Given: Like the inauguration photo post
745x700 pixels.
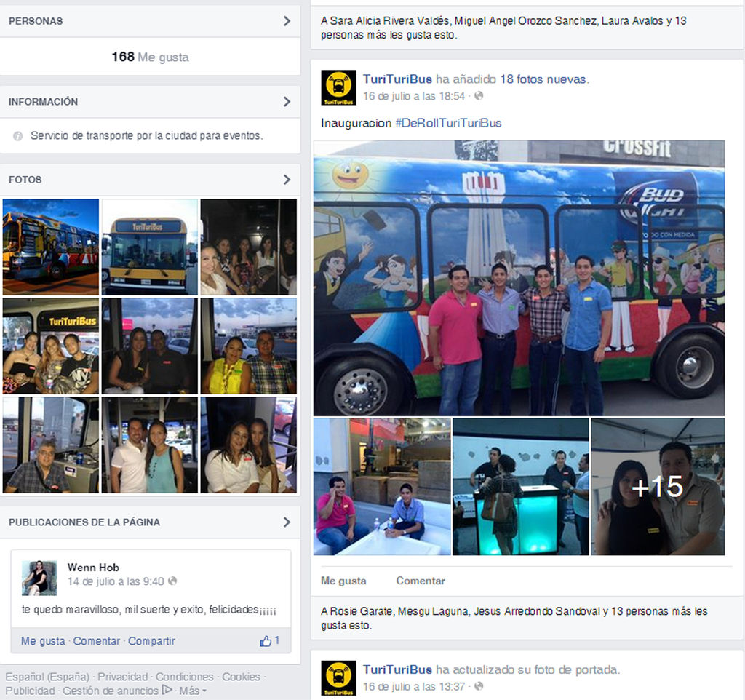Looking at the screenshot, I should coord(343,581).
